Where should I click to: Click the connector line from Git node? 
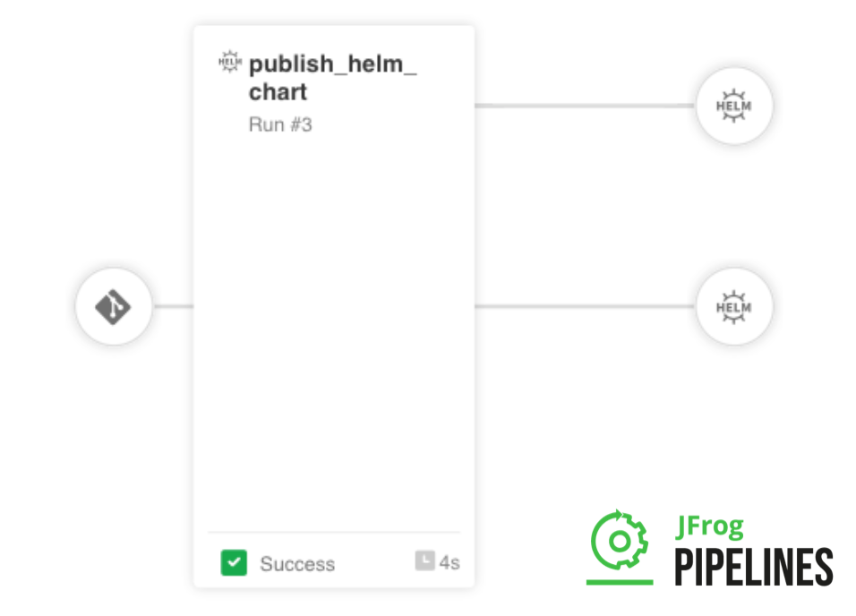coord(173,307)
